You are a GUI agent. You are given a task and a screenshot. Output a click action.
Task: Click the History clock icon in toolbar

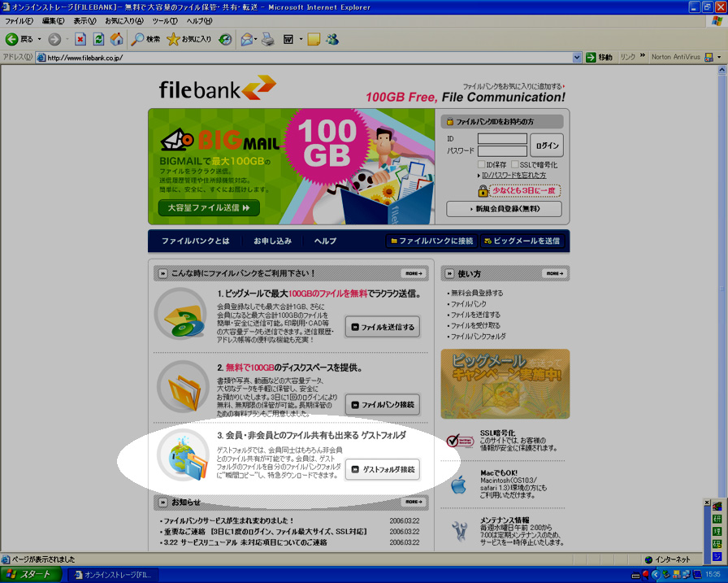click(x=226, y=40)
